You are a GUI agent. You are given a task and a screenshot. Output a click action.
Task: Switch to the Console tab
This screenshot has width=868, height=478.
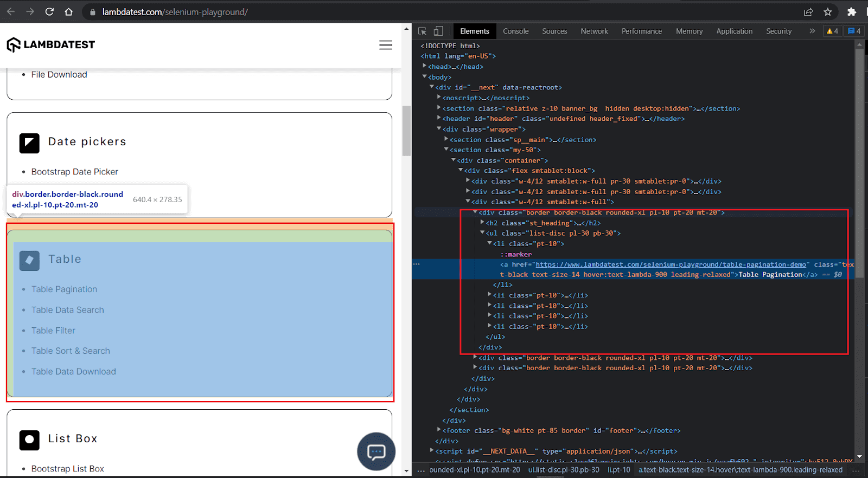[x=516, y=31]
